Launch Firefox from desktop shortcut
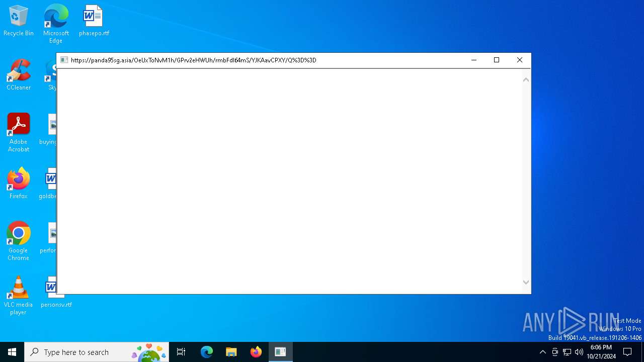The height and width of the screenshot is (362, 644). 19,184
